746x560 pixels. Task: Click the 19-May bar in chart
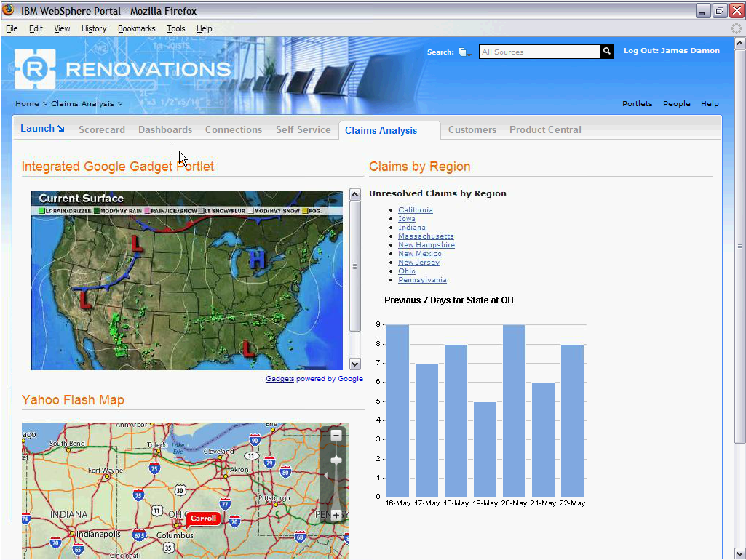(x=485, y=449)
